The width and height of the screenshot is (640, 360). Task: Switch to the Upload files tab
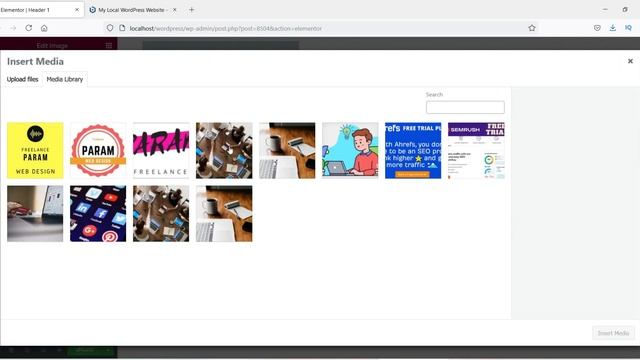(22, 79)
